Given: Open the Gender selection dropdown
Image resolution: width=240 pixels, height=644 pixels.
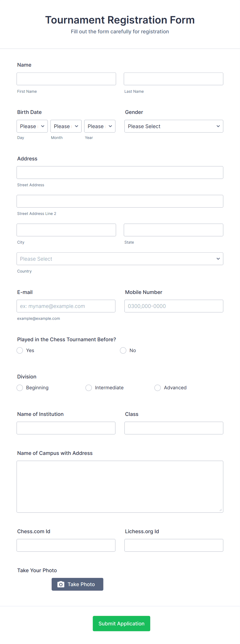Looking at the screenshot, I should 173,126.
